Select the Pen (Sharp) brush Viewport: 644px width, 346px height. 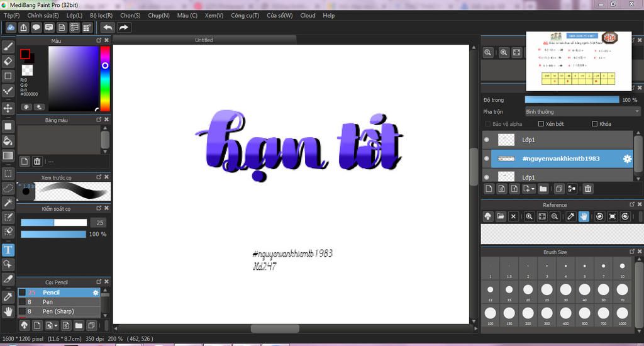[59, 311]
